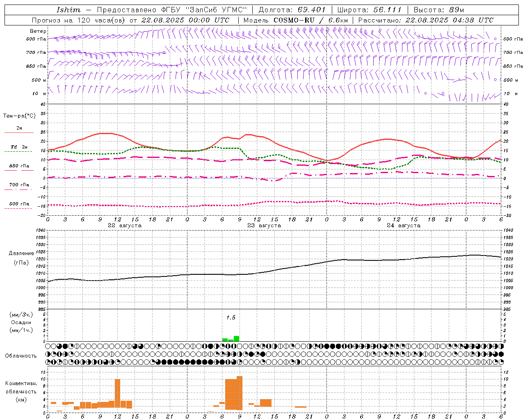Click the "22 августа" date label

click(125, 226)
